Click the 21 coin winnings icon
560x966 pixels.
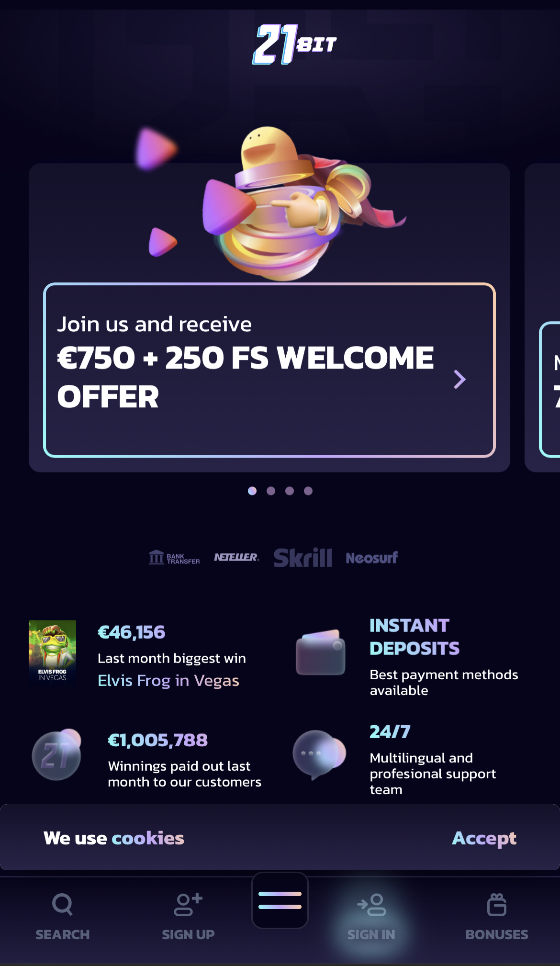(56, 754)
